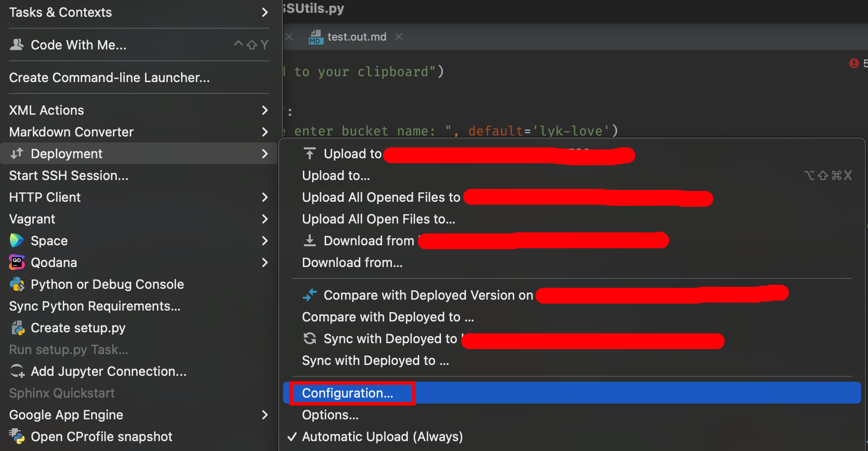Expand the Google App Engine submenu
This screenshot has width=868, height=451.
coord(264,415)
